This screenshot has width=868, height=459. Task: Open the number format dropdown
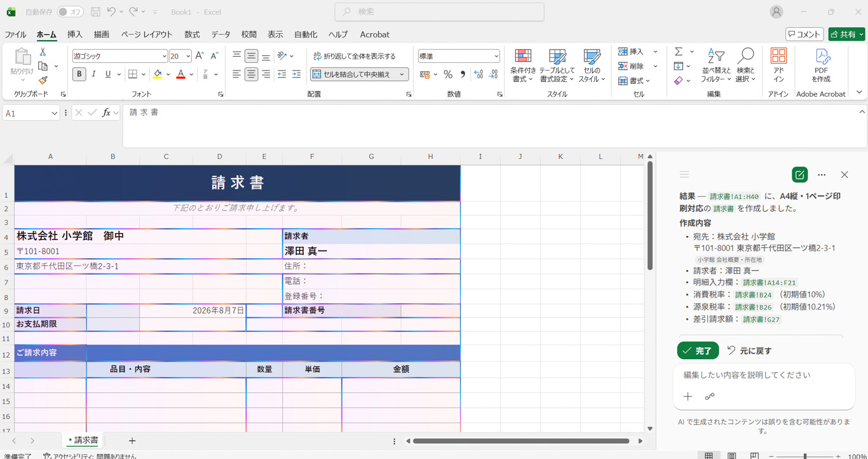click(x=496, y=56)
